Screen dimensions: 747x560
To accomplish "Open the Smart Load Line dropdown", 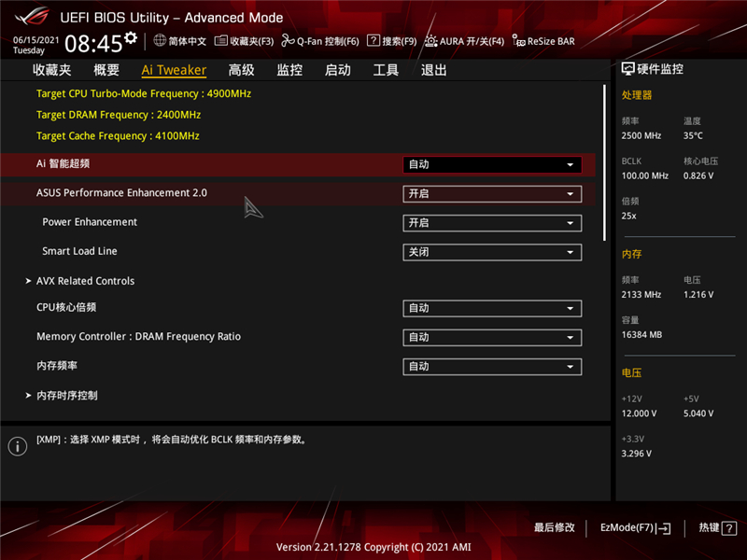I will click(492, 252).
